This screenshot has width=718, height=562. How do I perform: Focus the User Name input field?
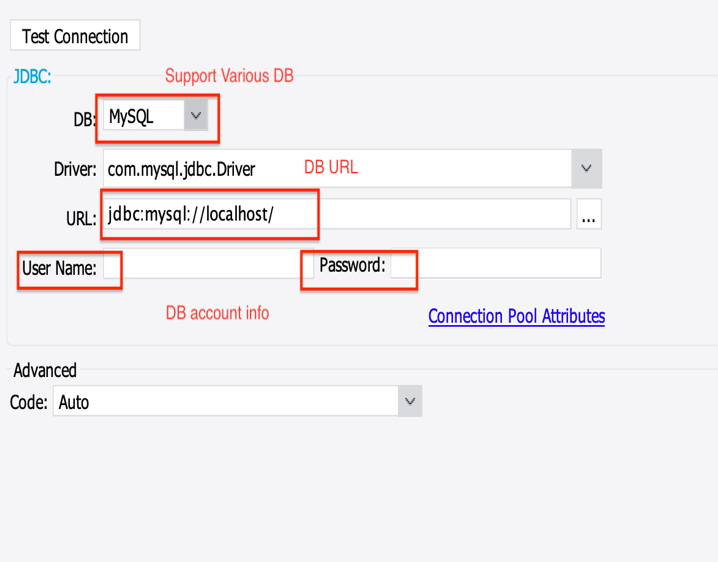[208, 263]
